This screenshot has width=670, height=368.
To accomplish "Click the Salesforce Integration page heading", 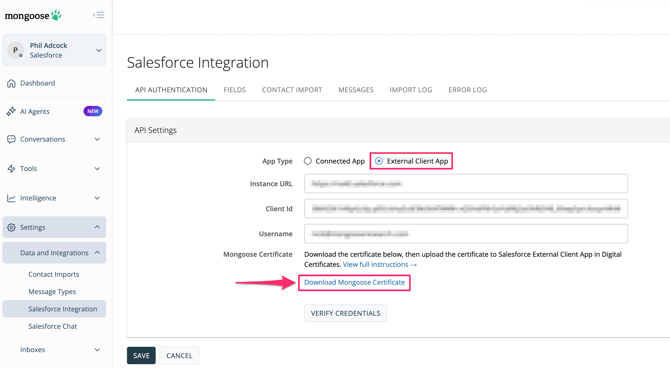I will pyautogui.click(x=198, y=63).
